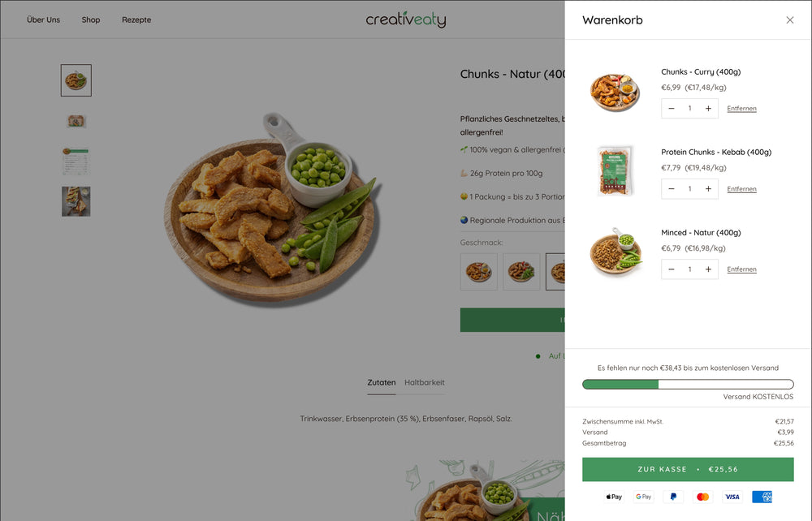Click the Google Pay payment icon
This screenshot has height=521, width=812.
click(643, 497)
